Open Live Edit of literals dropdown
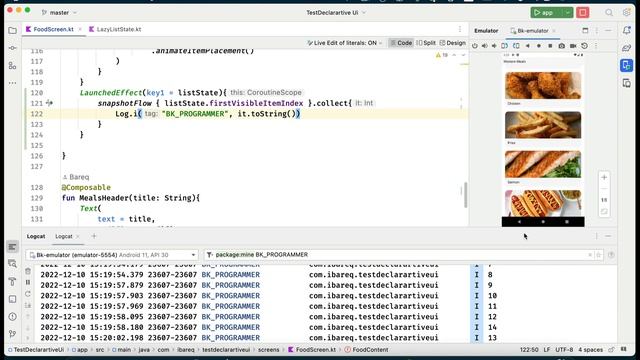The width and height of the screenshot is (640, 360). (x=345, y=43)
